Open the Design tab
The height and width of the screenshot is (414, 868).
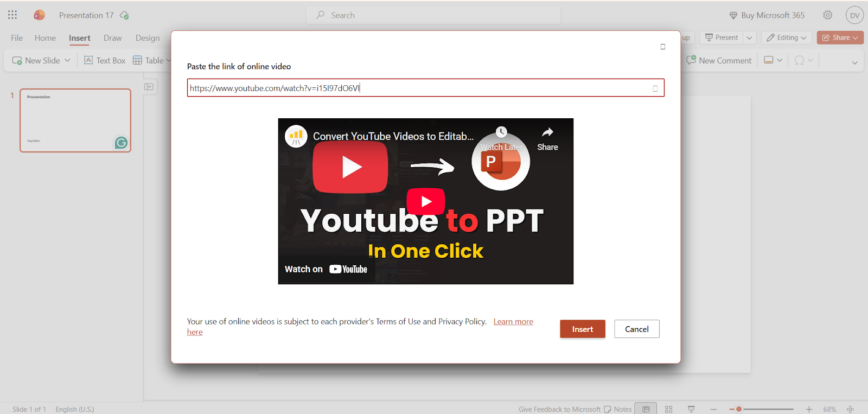[148, 38]
